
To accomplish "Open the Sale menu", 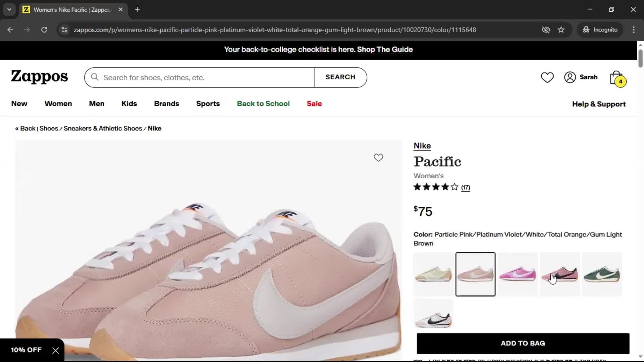I will [x=314, y=104].
